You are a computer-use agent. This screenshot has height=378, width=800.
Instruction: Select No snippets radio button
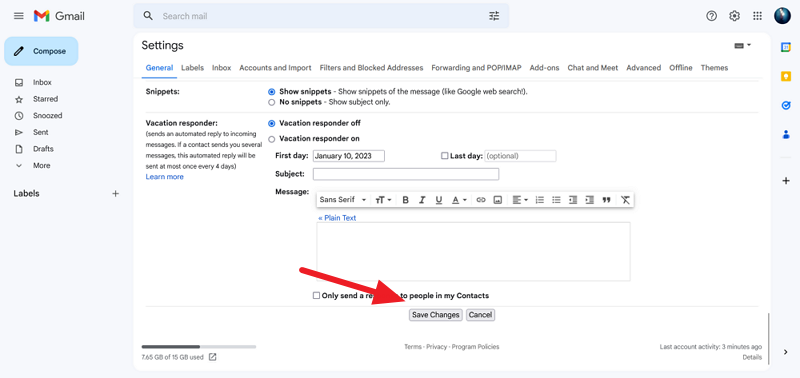tap(271, 102)
